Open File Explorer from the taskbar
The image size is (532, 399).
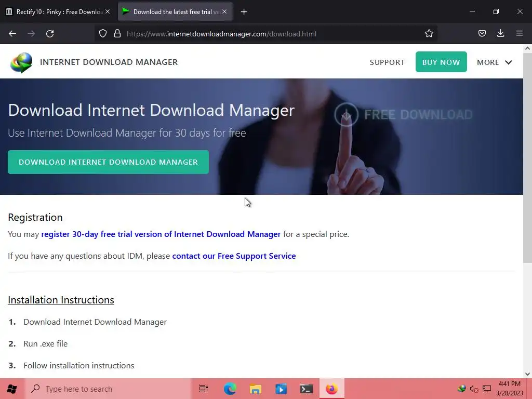point(256,389)
